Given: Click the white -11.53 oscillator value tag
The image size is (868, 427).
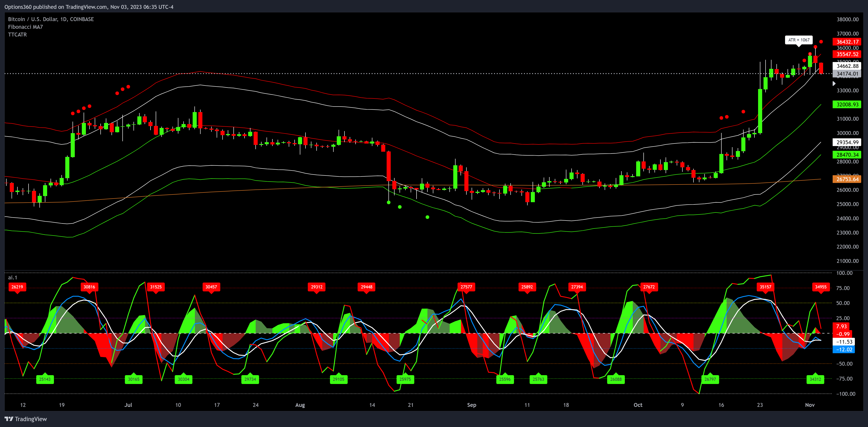Looking at the screenshot, I should (844, 341).
